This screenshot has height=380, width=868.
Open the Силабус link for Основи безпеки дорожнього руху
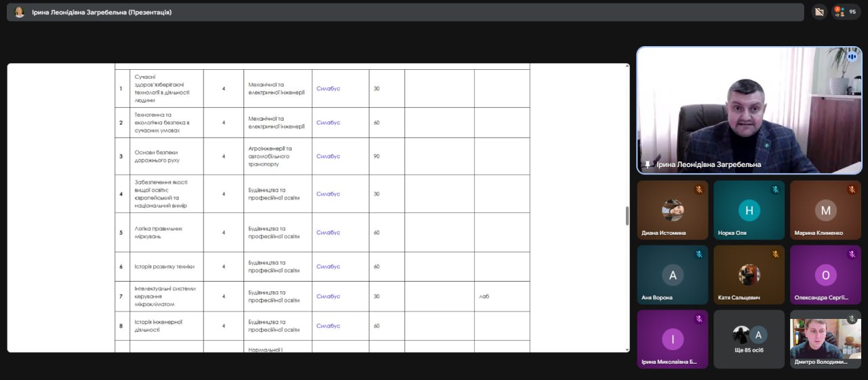328,156
